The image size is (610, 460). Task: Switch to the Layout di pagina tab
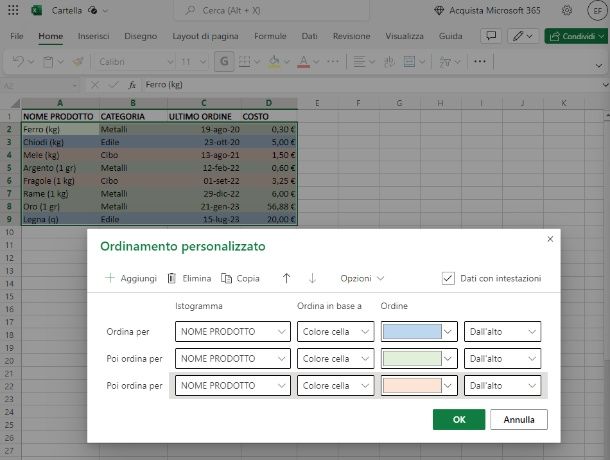pos(205,36)
